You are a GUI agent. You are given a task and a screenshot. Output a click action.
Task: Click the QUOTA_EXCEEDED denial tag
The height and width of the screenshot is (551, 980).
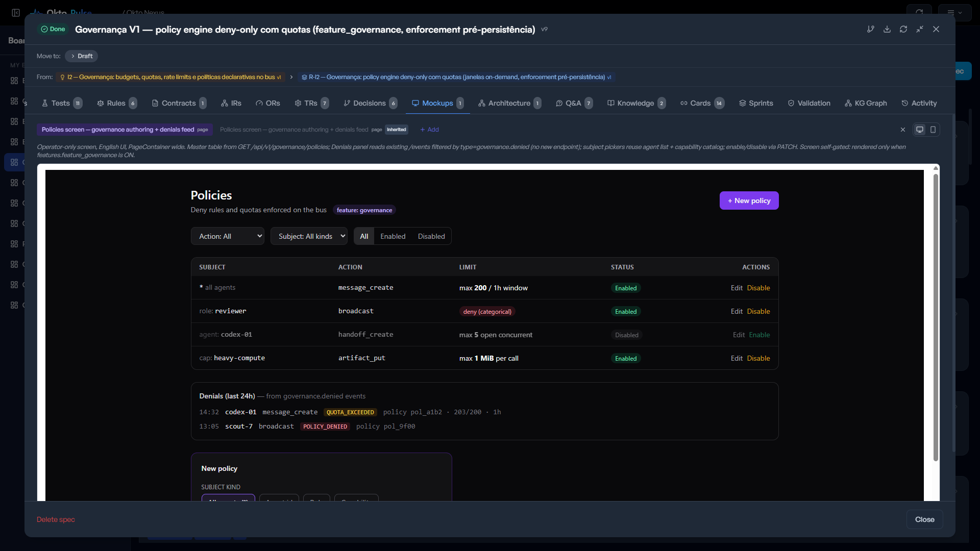(350, 412)
